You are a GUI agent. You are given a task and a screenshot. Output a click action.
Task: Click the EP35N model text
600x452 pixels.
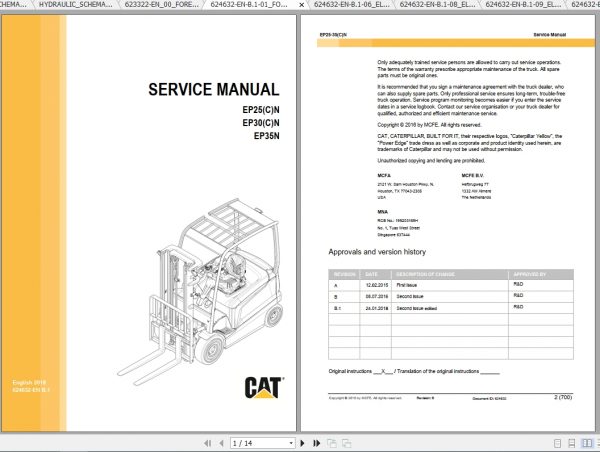coord(266,136)
